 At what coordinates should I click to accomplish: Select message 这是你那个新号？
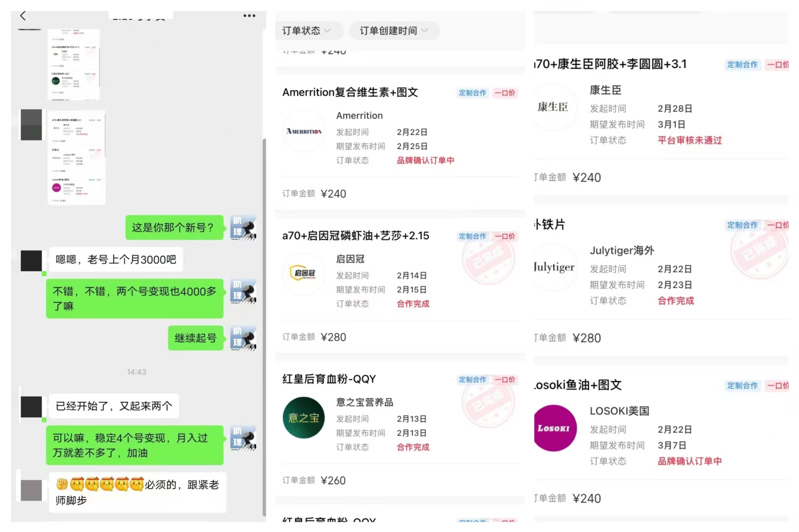pos(174,228)
